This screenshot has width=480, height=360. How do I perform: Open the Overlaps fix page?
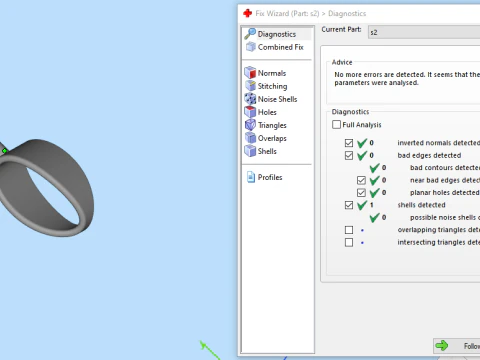(266, 138)
